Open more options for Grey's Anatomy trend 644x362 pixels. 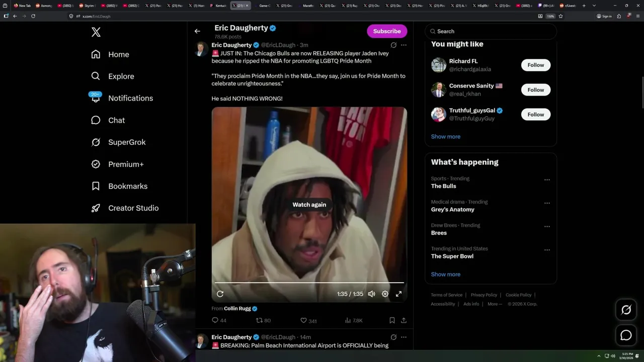tap(547, 203)
